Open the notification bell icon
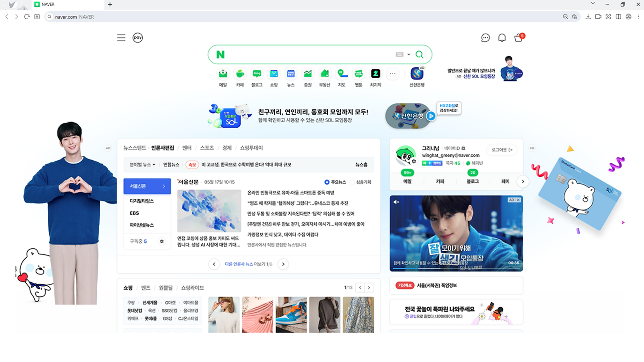 (x=502, y=38)
